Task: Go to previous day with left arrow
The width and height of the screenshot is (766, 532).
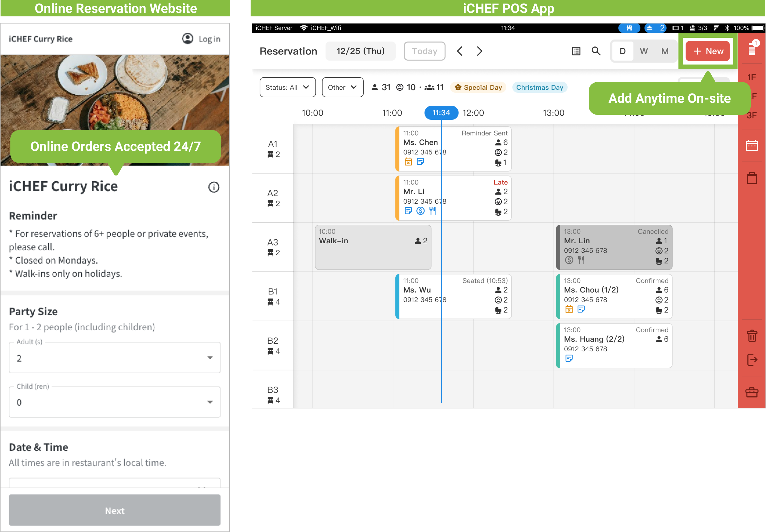Action: click(460, 51)
